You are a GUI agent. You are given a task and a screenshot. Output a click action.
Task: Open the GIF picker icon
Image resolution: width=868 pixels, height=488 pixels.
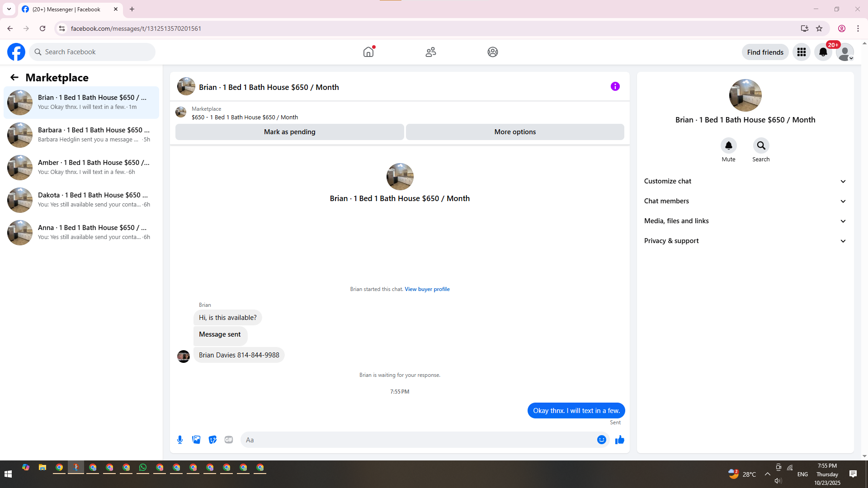229,440
